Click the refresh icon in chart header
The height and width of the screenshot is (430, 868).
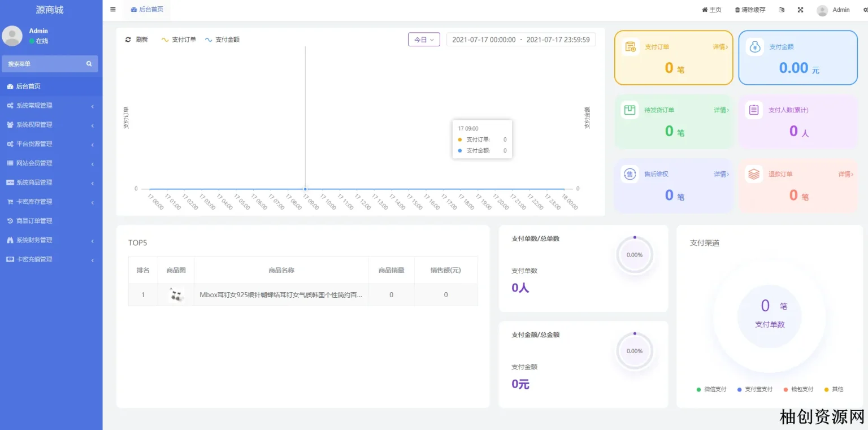[128, 40]
